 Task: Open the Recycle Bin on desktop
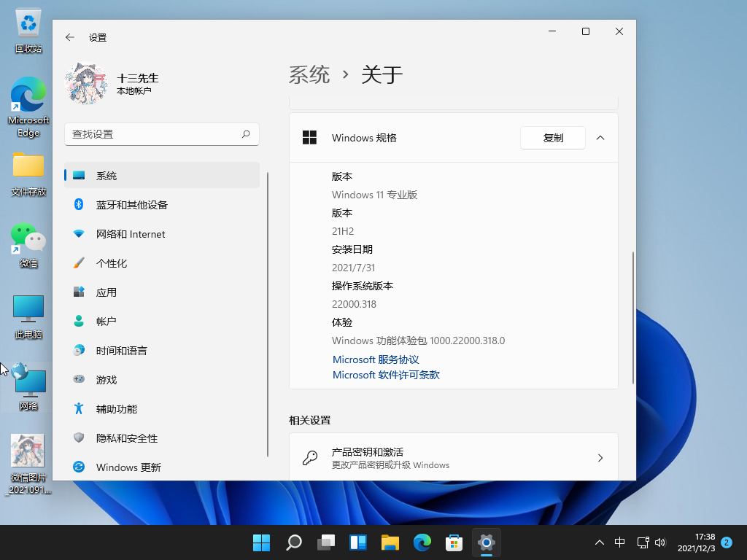[x=28, y=31]
